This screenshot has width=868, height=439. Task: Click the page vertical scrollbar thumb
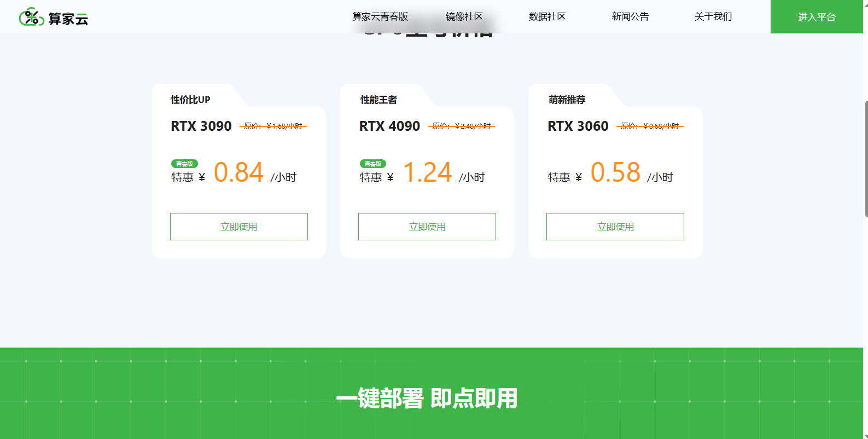coord(866,159)
